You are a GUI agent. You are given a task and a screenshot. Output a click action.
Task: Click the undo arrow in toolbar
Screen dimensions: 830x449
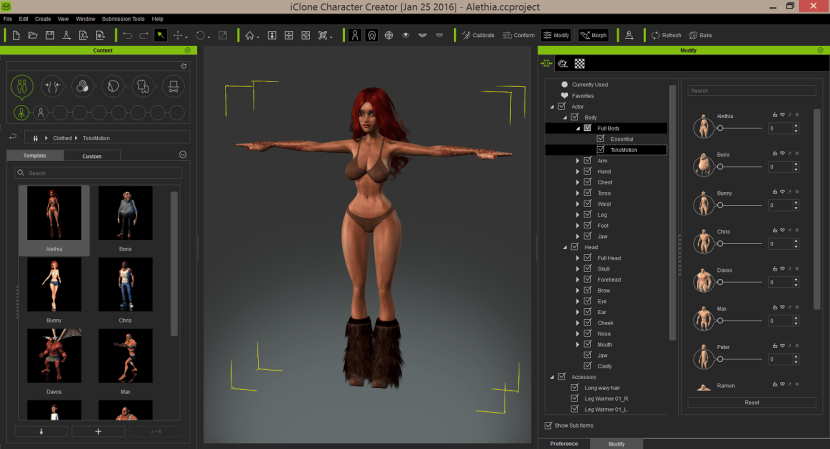click(x=126, y=35)
